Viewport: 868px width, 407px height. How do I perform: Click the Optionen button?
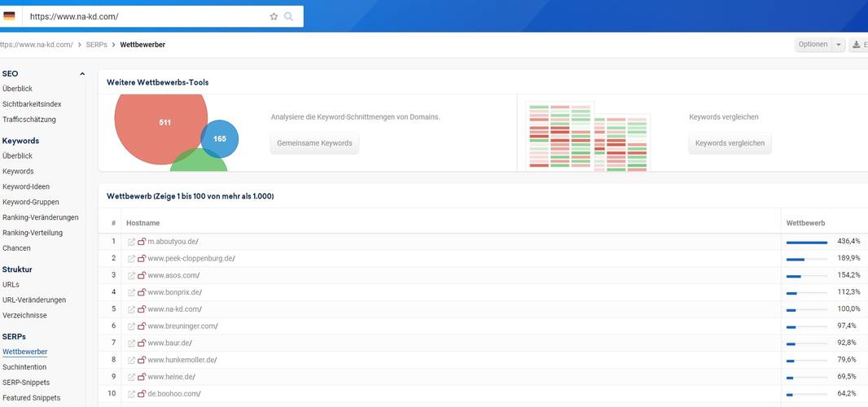coord(813,45)
